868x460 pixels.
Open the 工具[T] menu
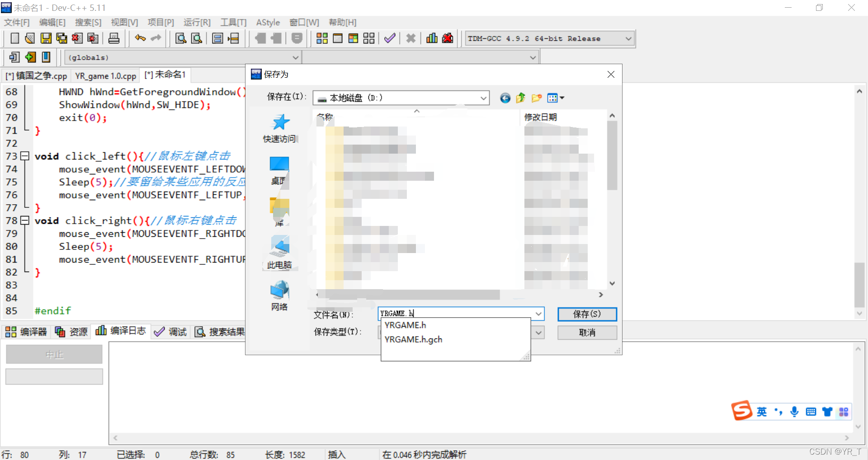[233, 23]
